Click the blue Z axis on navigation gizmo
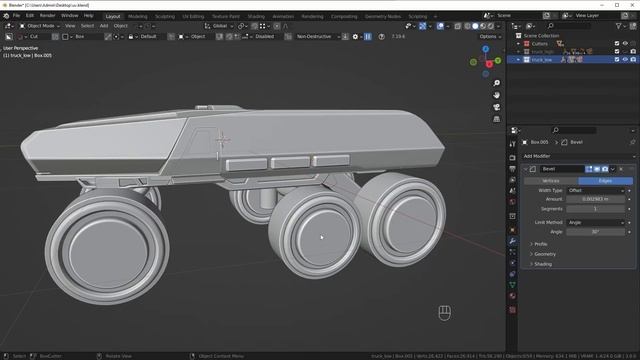Viewport: 640px width, 360px height. pos(485,49)
